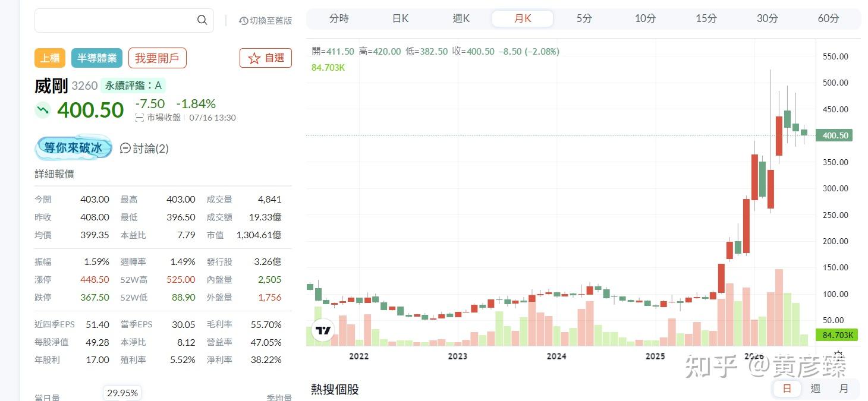This screenshot has width=868, height=401.
Task: Switch chart to 週K tab
Action: point(461,18)
